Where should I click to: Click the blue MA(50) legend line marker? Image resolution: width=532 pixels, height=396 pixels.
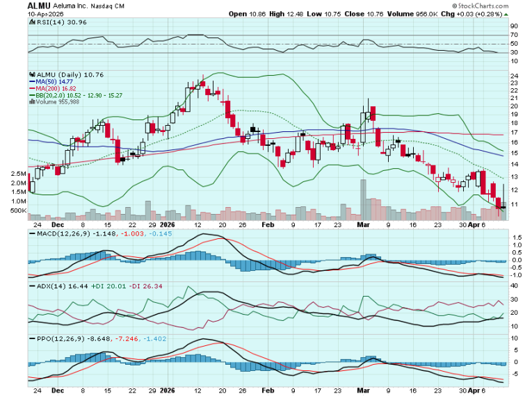(x=31, y=81)
